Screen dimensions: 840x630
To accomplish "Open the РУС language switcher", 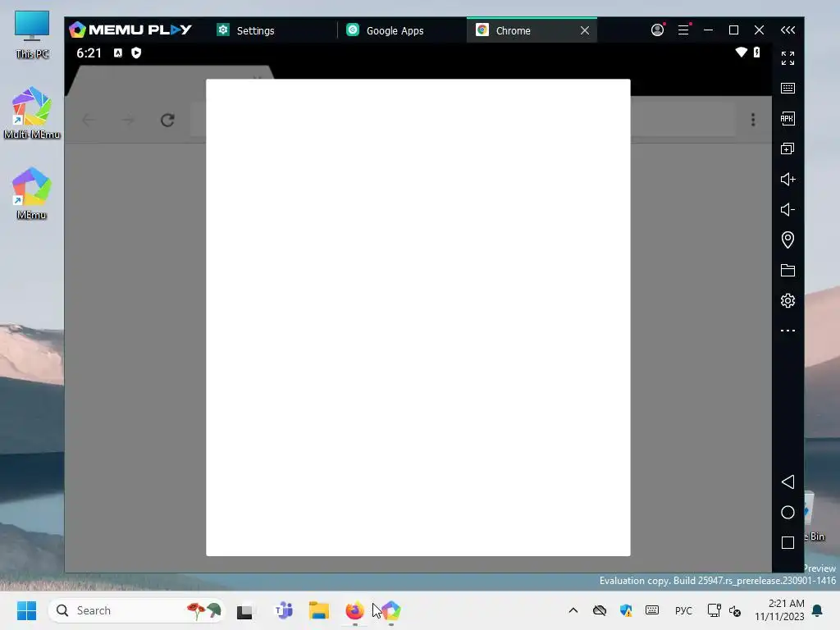I will [x=683, y=610].
